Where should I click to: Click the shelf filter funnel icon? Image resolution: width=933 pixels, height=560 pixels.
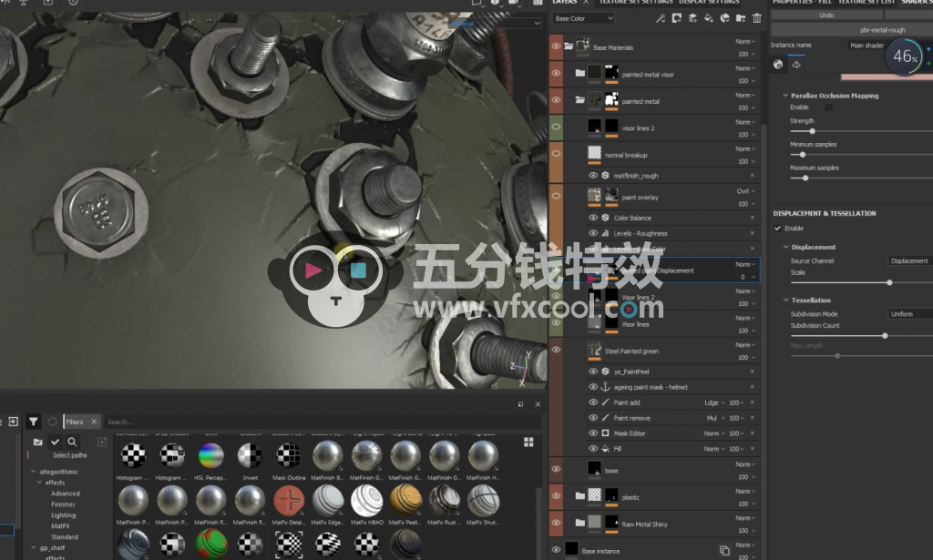[x=34, y=422]
